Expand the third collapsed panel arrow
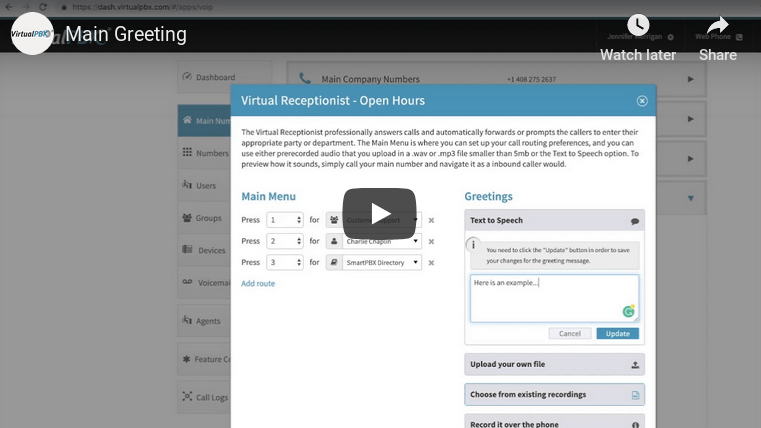 click(690, 159)
